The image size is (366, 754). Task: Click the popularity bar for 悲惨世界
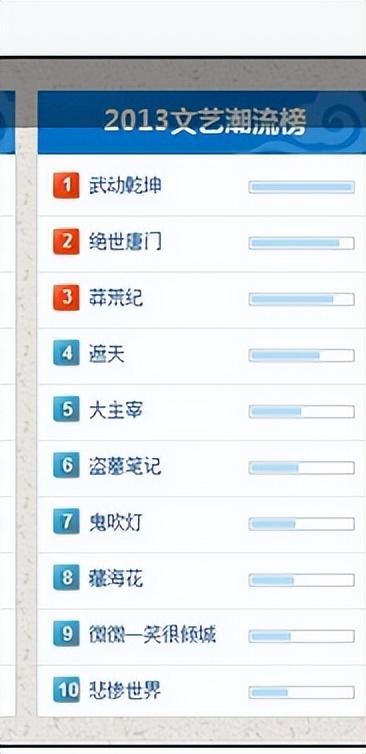(x=302, y=692)
